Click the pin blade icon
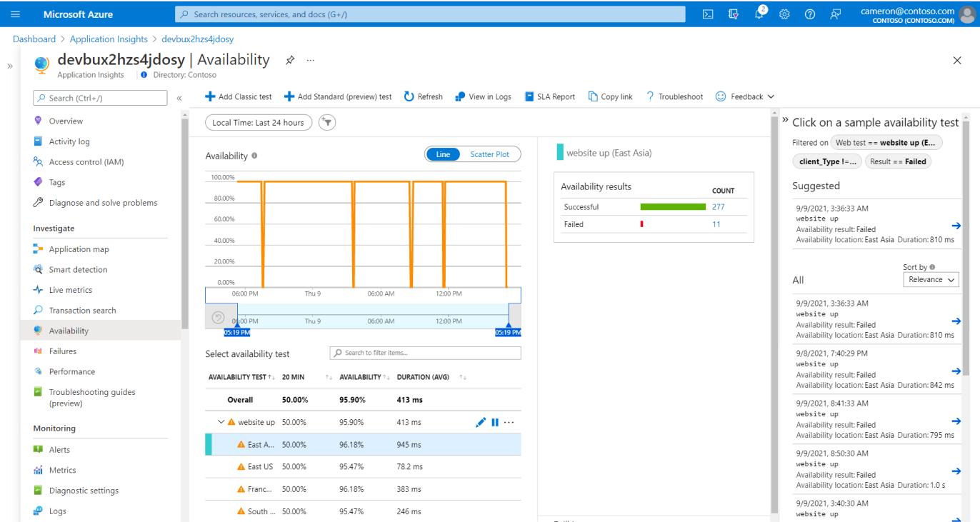The image size is (980, 522). (290, 61)
